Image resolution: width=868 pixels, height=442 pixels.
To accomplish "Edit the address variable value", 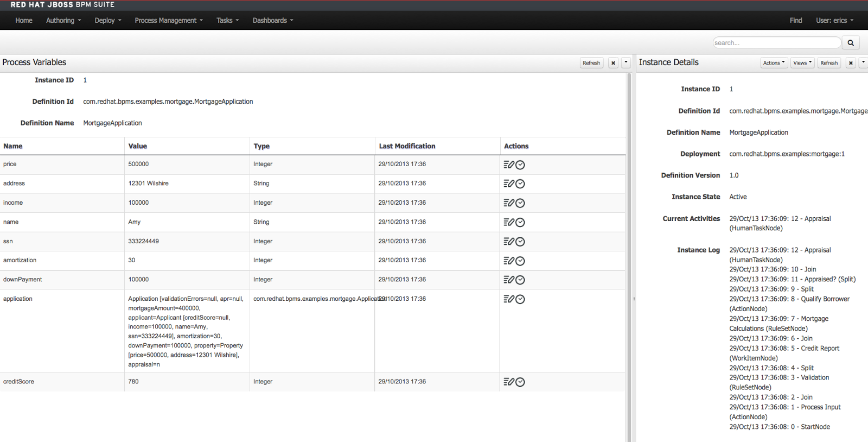I will tap(509, 184).
